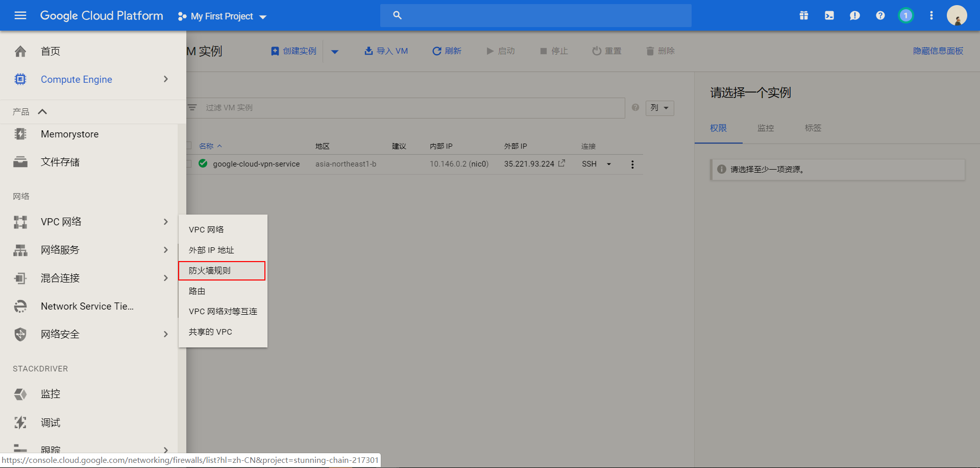
Task: Click the 刷新 refresh button
Action: 447,51
